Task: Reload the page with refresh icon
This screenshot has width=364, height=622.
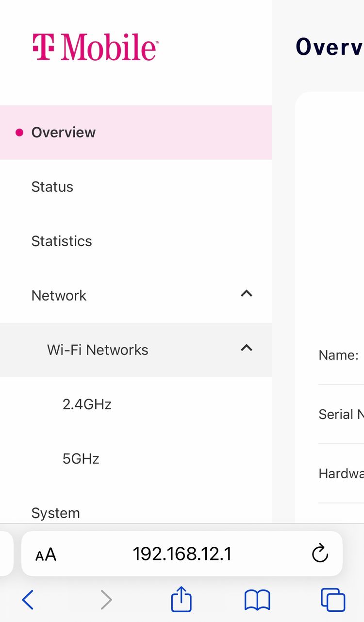Action: [x=320, y=554]
